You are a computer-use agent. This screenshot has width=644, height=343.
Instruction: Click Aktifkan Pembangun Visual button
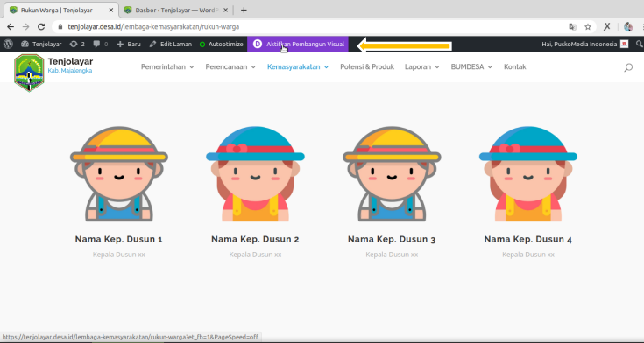coord(298,44)
